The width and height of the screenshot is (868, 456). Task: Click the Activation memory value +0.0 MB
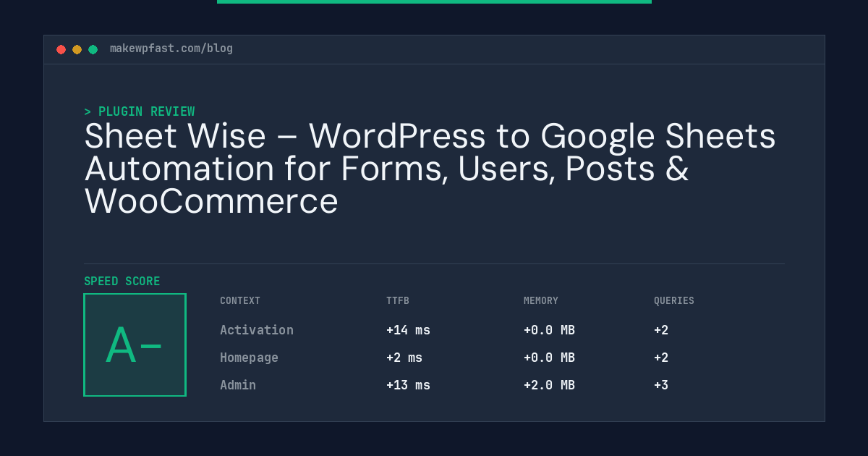(549, 330)
